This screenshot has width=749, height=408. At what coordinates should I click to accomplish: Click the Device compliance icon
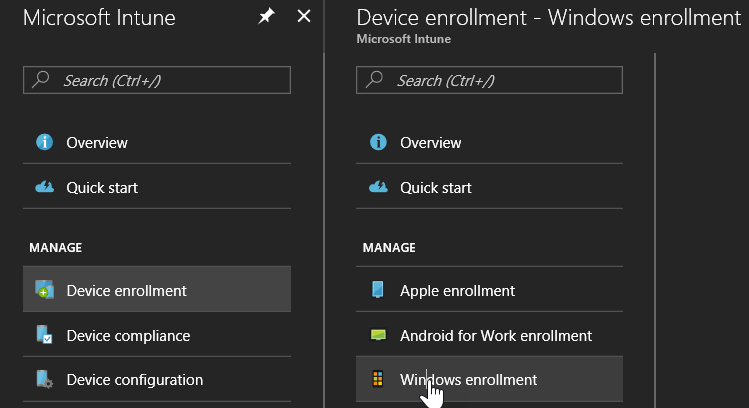point(44,336)
